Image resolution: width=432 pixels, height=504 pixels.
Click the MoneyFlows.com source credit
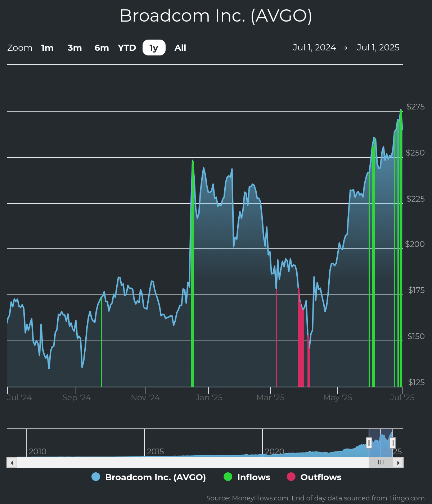click(x=315, y=498)
